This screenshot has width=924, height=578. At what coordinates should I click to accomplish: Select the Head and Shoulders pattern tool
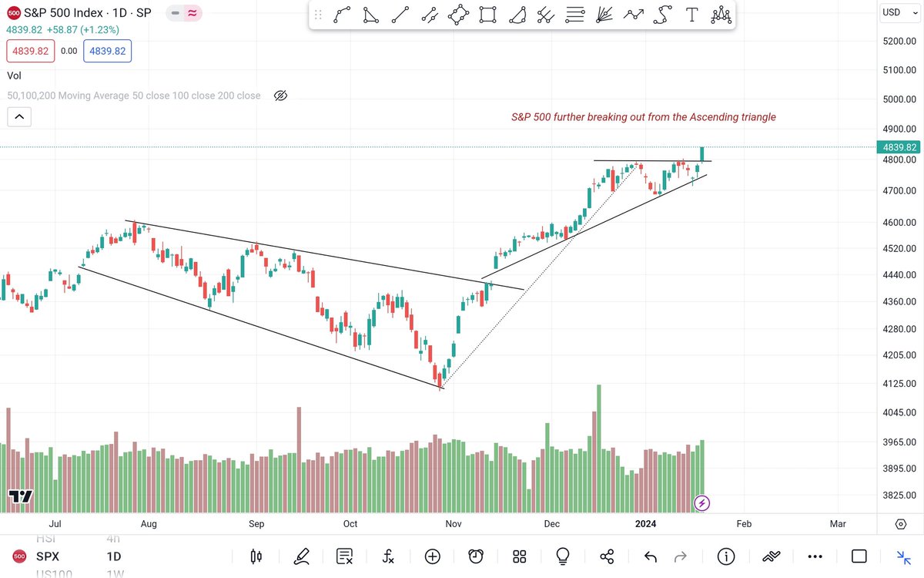tap(721, 15)
